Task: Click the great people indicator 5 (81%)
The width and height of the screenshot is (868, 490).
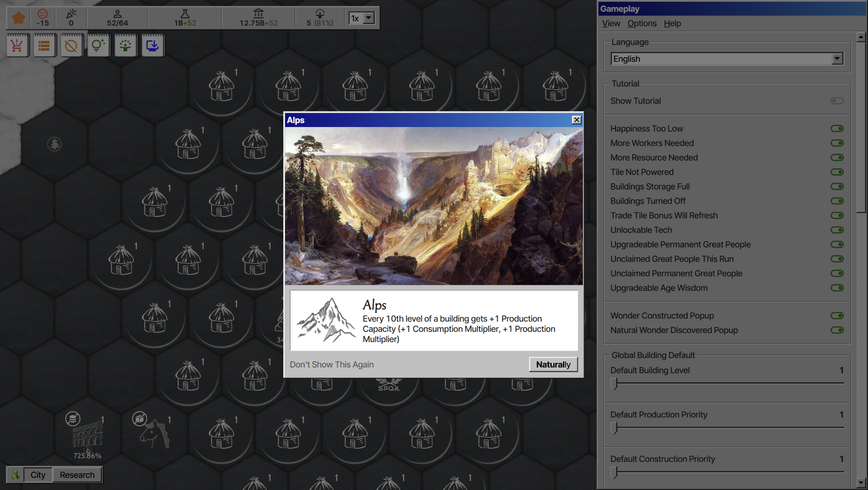Action: (320, 18)
